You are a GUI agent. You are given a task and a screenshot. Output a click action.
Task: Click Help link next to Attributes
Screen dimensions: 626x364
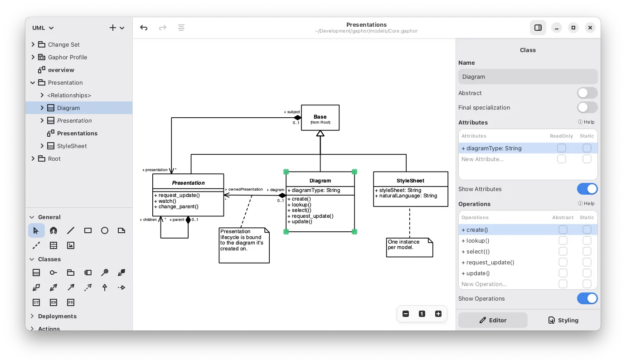pos(586,122)
